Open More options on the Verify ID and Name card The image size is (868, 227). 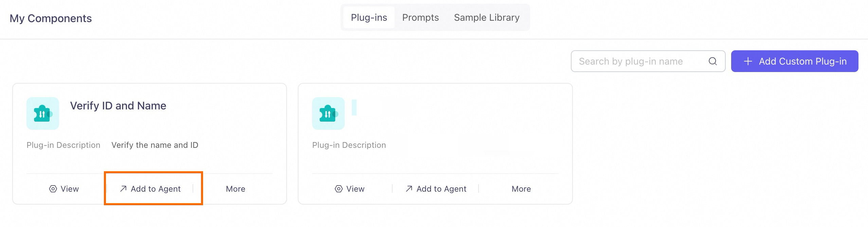(x=235, y=189)
